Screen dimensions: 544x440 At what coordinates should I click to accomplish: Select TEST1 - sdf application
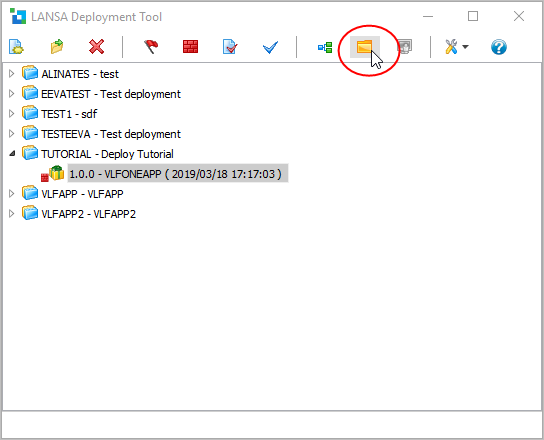coord(69,114)
